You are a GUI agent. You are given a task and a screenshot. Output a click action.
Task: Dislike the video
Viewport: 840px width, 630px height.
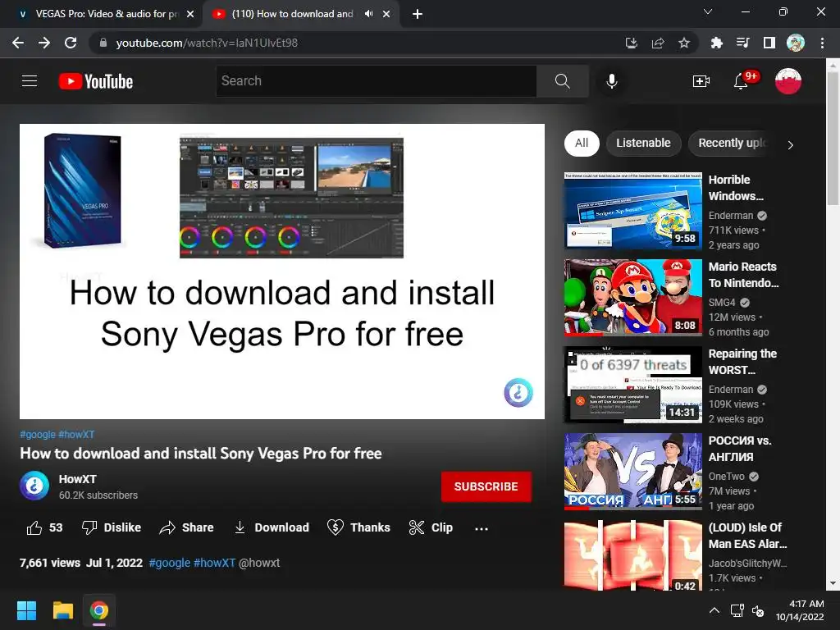click(x=111, y=527)
